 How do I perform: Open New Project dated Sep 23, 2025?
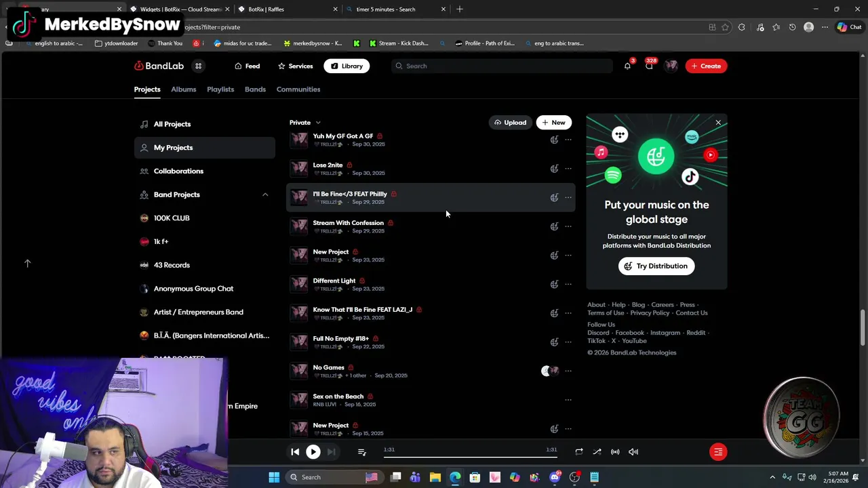(430, 256)
